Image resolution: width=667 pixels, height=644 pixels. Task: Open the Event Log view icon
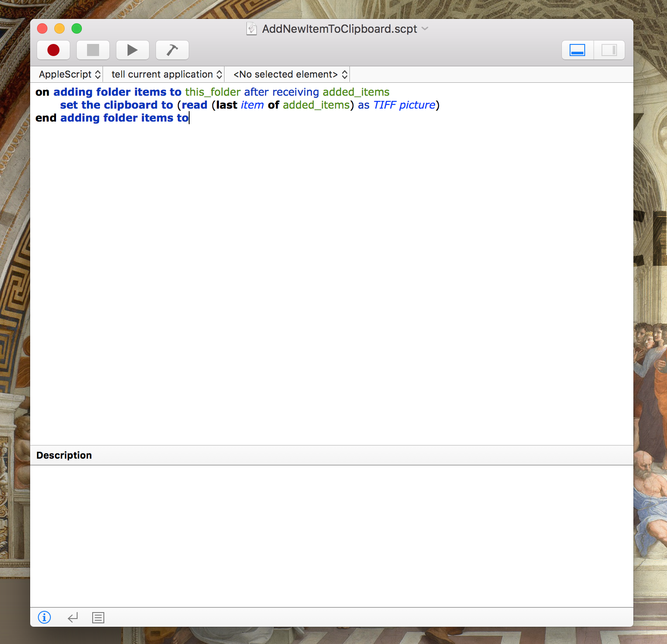(x=98, y=617)
